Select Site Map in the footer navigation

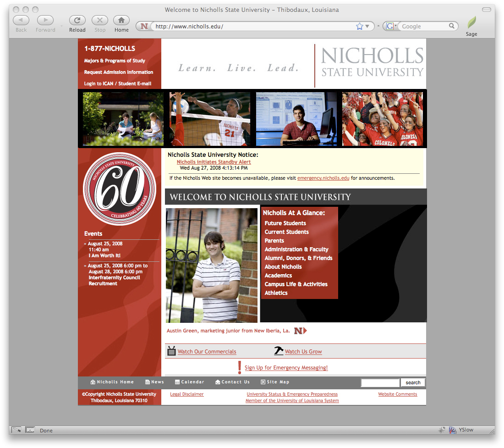click(x=275, y=382)
